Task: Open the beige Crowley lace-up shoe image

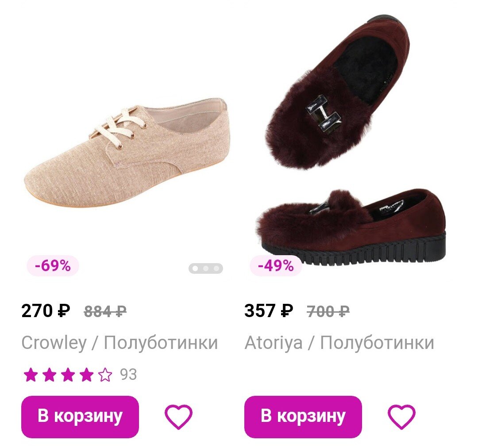Action: [126, 152]
